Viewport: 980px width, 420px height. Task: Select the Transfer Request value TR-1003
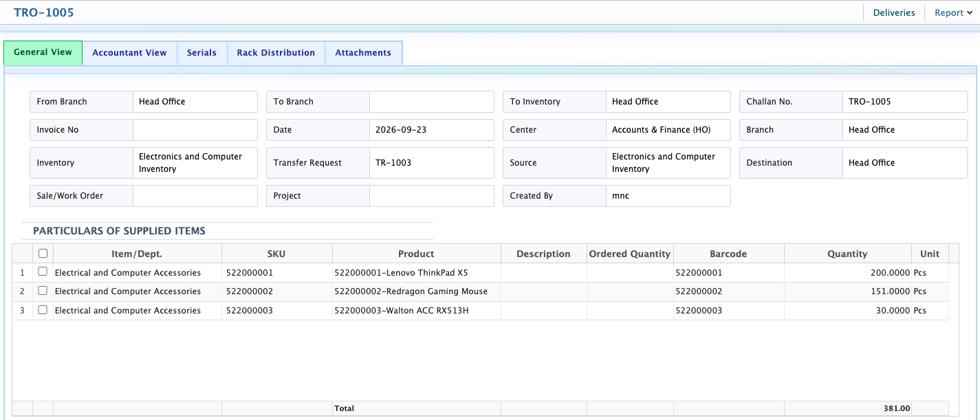click(393, 163)
